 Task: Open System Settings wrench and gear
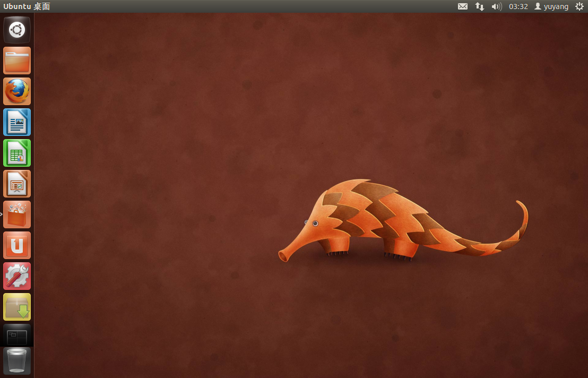tap(17, 276)
